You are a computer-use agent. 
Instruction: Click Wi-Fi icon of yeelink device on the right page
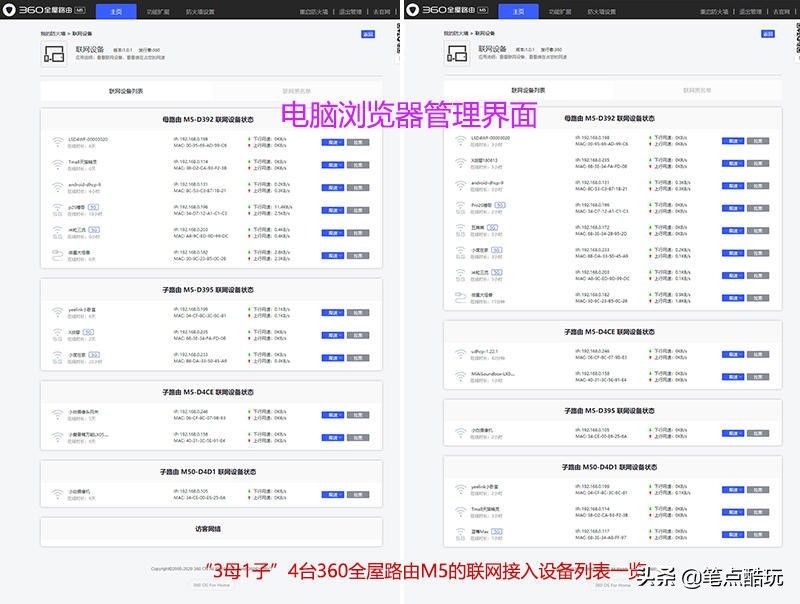[x=459, y=489]
